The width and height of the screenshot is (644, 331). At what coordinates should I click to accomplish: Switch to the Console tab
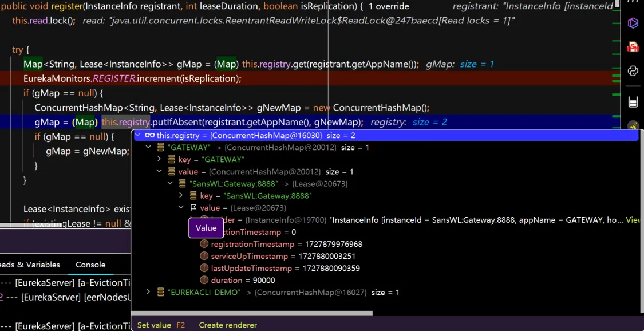click(90, 265)
